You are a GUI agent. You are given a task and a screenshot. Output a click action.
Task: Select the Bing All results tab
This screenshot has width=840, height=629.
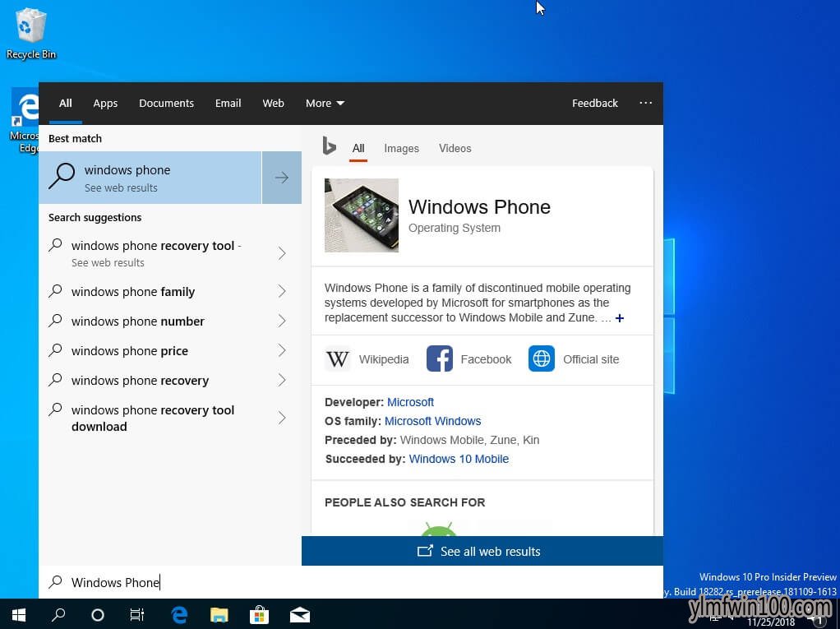pyautogui.click(x=358, y=148)
